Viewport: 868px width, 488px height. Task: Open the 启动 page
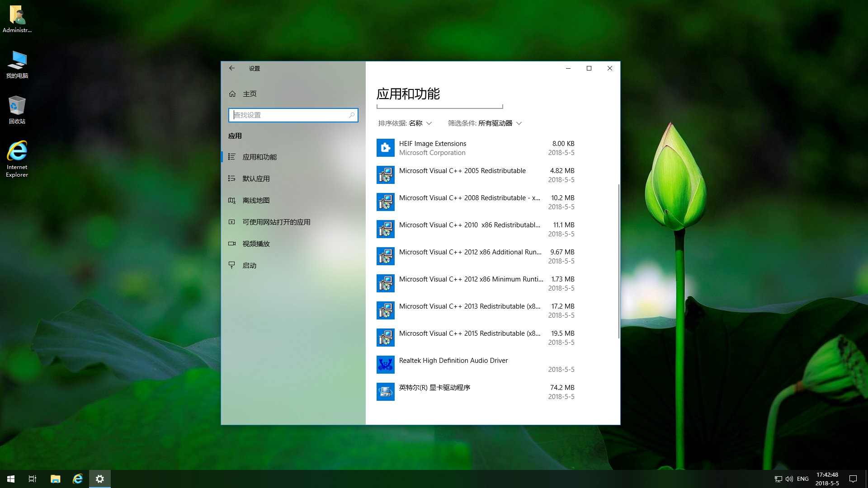(x=293, y=265)
